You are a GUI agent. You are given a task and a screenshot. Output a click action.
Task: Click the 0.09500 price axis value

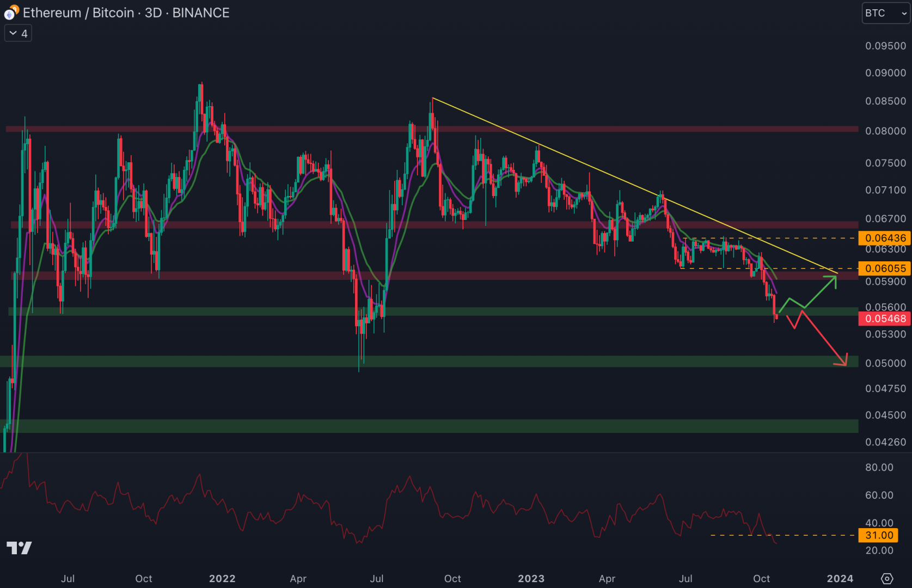click(885, 46)
